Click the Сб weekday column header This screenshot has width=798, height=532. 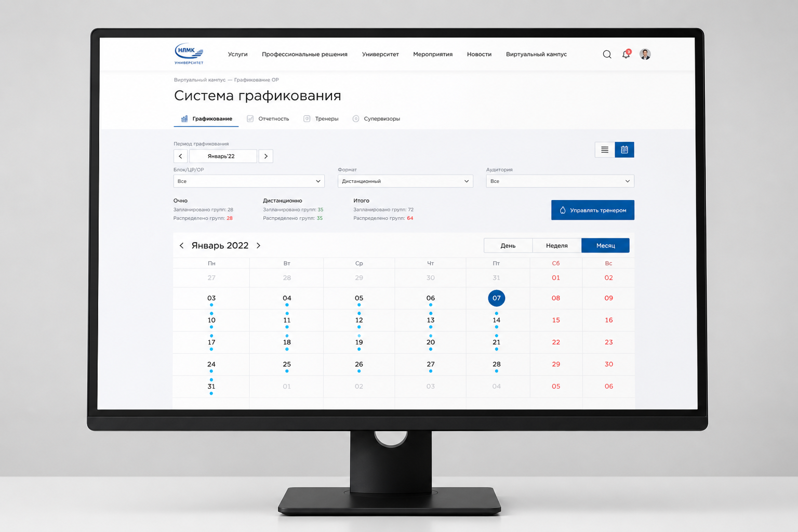556,263
